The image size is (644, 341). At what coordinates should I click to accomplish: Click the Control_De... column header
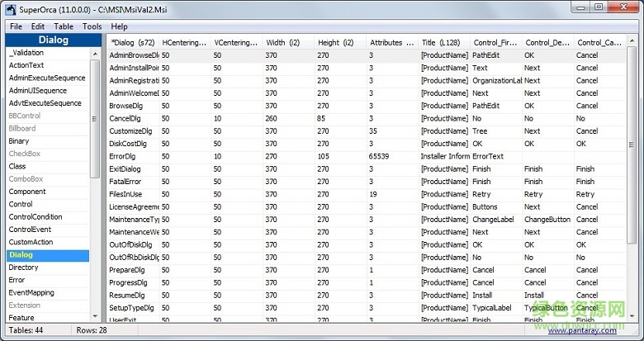(x=548, y=43)
